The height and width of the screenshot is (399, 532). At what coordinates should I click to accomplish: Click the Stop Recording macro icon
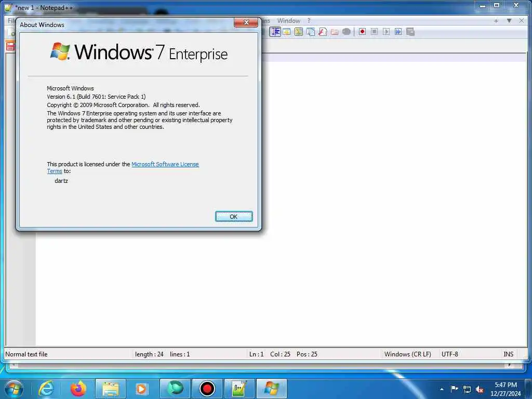point(374,32)
